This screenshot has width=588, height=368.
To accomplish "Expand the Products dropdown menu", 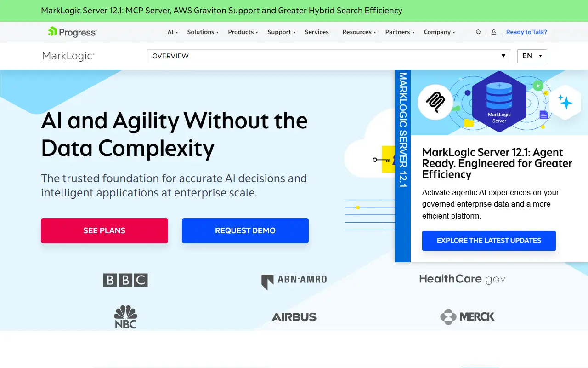I will click(243, 32).
